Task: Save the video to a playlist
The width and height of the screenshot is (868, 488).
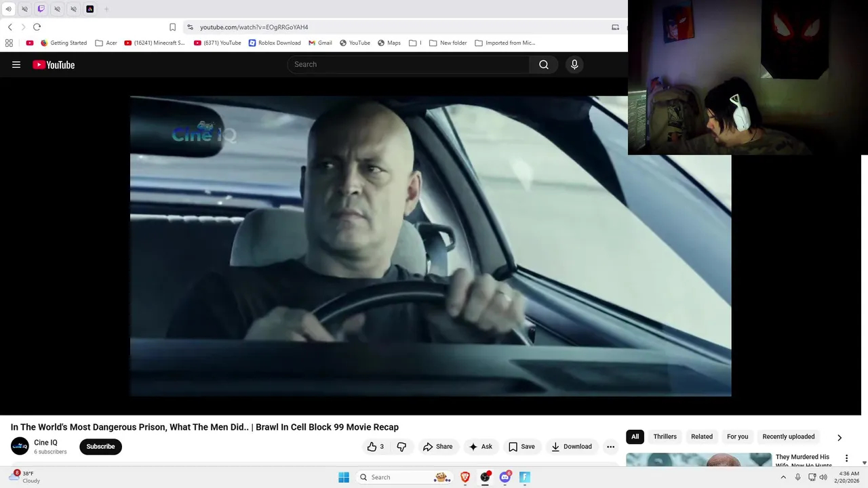Action: click(521, 447)
